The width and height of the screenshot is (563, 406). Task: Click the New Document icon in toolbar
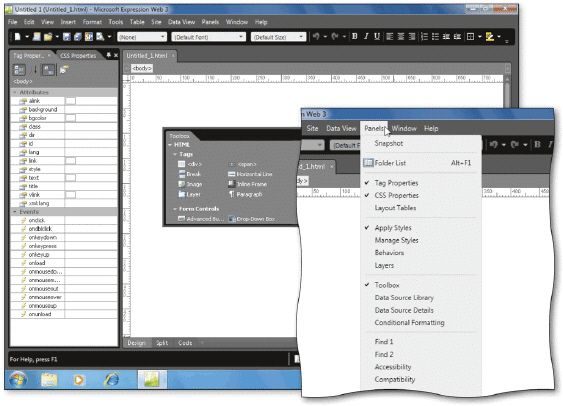pos(18,37)
